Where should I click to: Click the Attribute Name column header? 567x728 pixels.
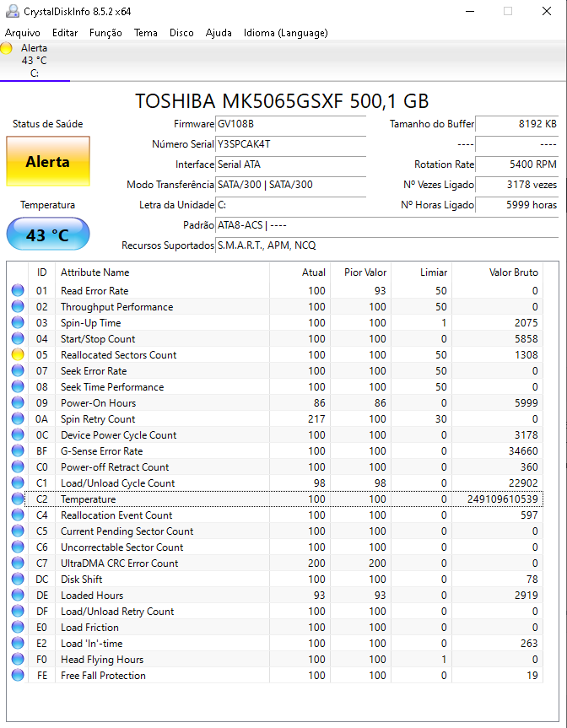coord(162,272)
